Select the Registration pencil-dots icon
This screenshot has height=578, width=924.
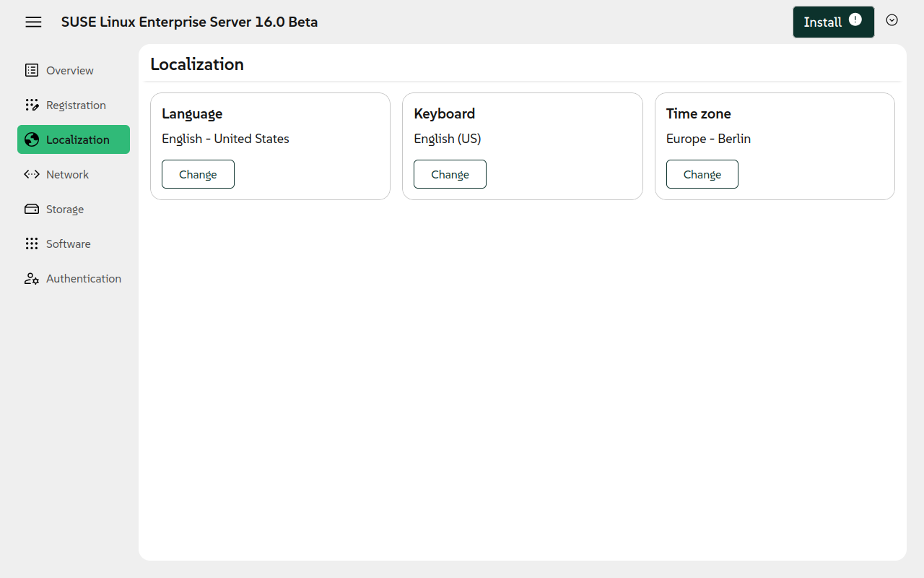[32, 105]
